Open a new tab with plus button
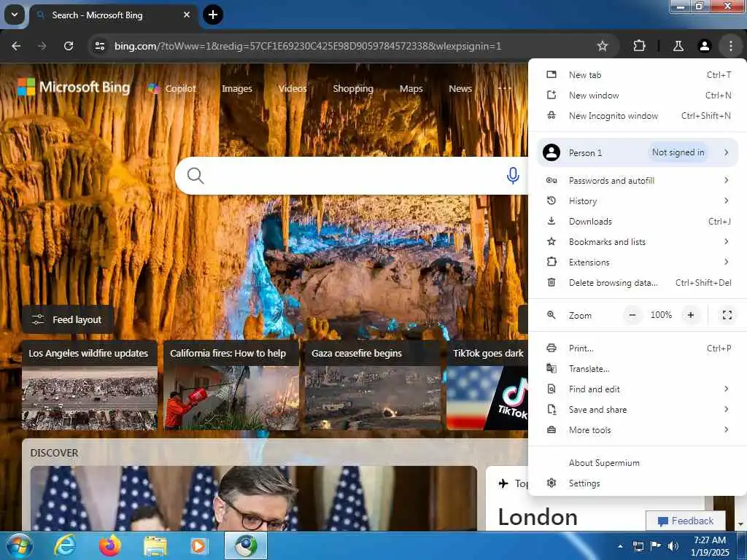The height and width of the screenshot is (560, 747). (213, 15)
